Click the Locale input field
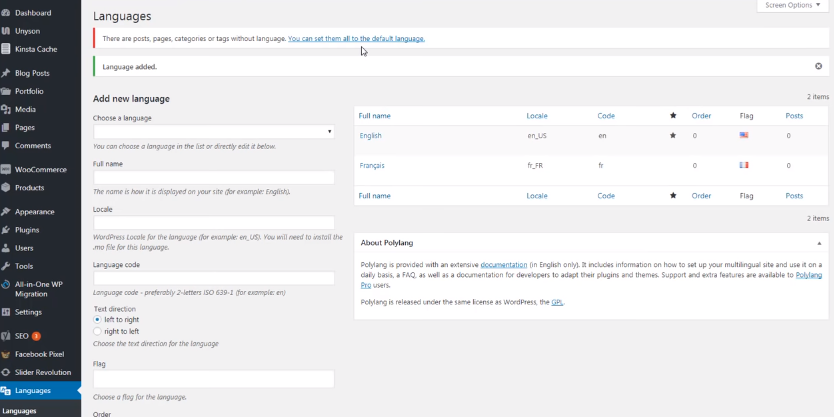The image size is (834, 417). (x=214, y=222)
